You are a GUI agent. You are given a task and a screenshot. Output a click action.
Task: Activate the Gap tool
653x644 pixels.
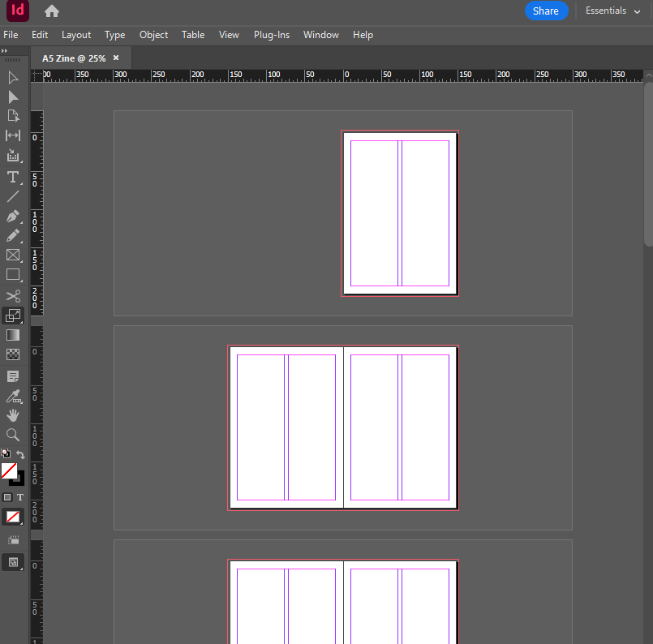tap(13, 135)
